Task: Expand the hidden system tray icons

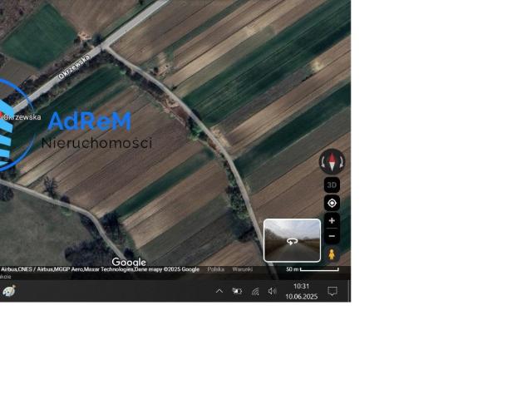Action: pos(219,292)
